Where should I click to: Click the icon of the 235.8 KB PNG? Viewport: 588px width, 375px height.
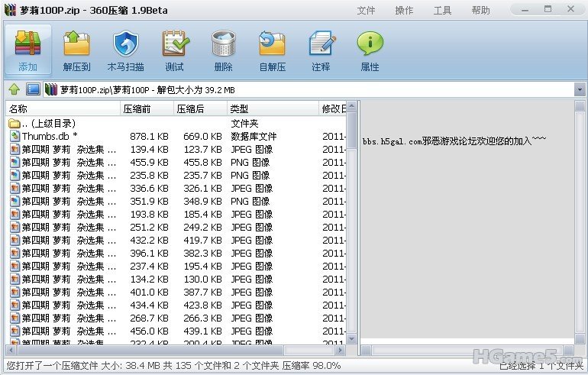[x=15, y=175]
